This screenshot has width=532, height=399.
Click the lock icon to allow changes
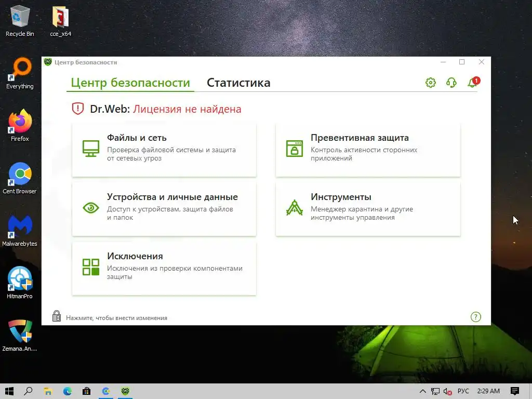(57, 316)
